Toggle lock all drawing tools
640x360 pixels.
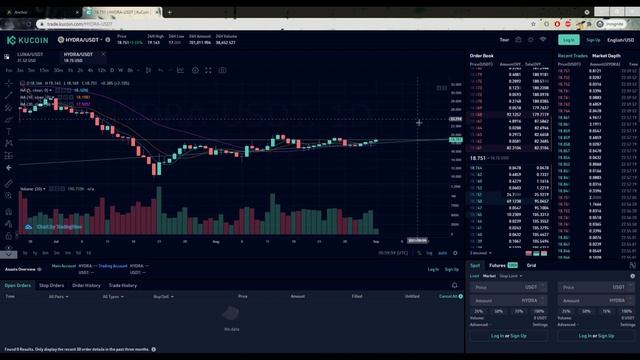(9, 236)
